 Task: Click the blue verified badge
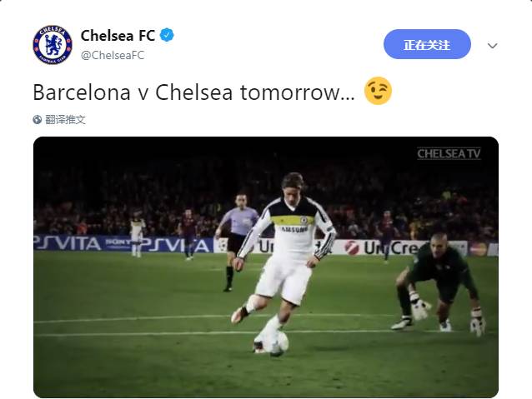[x=167, y=35]
